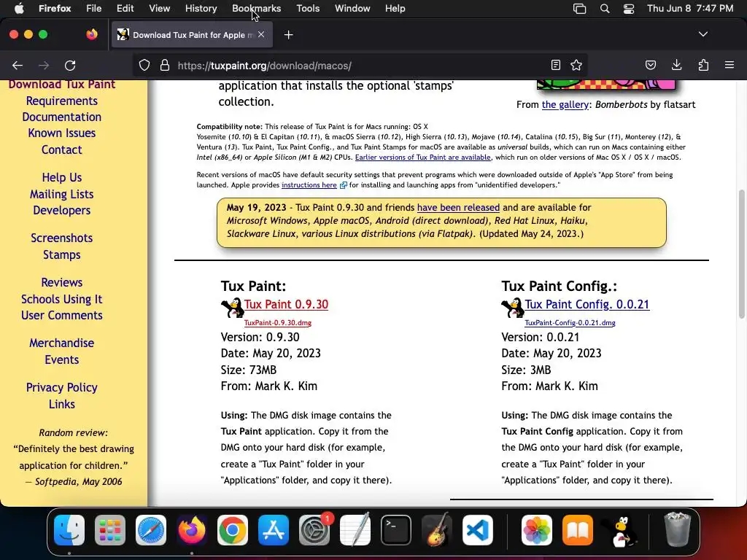Screen dimensions: 747x560
Task: Open a new tab with plus button
Action: [288, 35]
